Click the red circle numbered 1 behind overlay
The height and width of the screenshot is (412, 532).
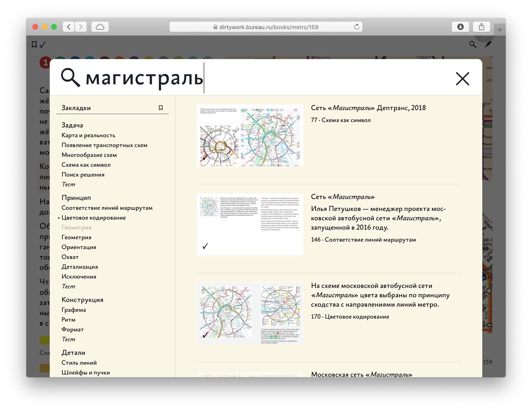click(x=45, y=62)
